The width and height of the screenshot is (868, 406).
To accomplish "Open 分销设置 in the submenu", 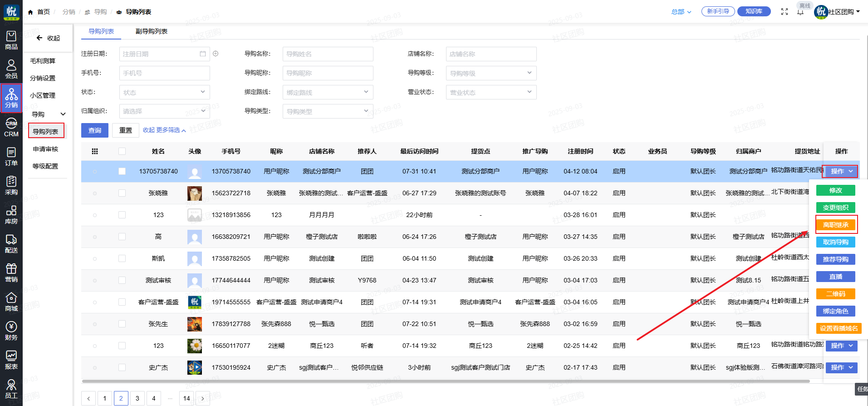I will click(43, 78).
